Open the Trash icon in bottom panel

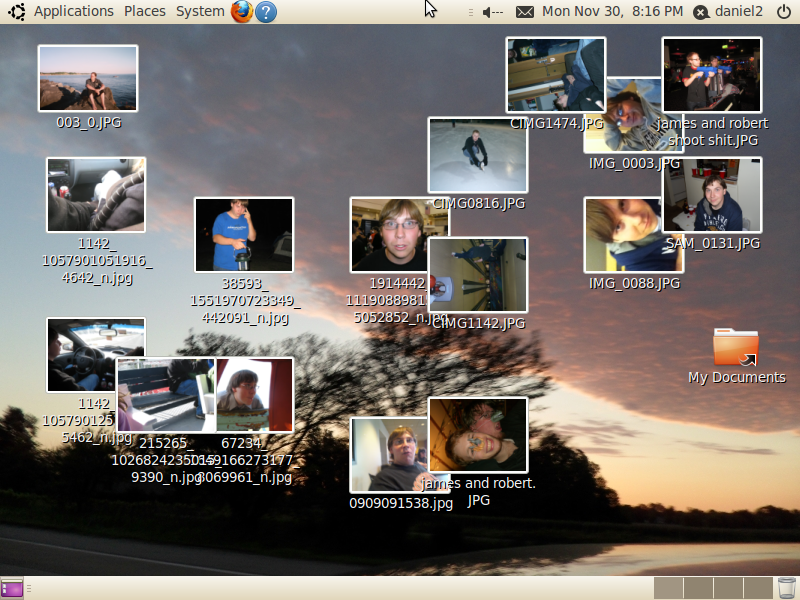[x=787, y=588]
